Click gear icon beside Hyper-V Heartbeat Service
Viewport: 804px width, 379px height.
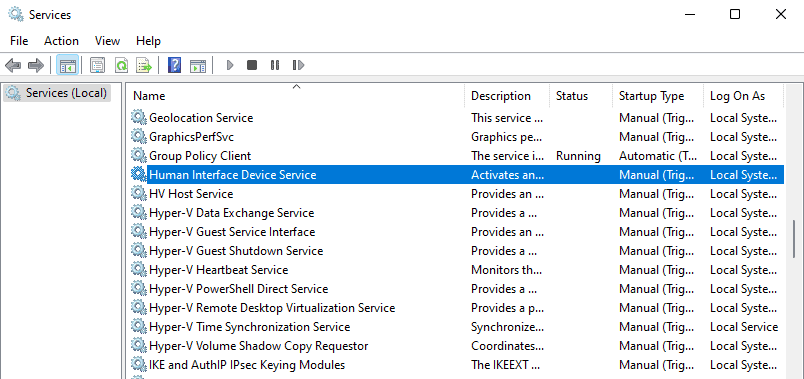138,269
